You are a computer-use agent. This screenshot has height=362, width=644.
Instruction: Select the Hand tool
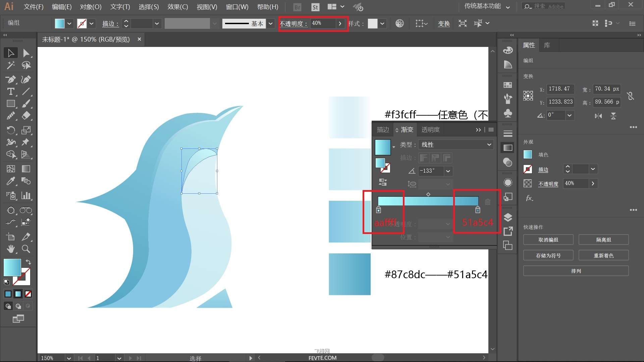(10, 249)
